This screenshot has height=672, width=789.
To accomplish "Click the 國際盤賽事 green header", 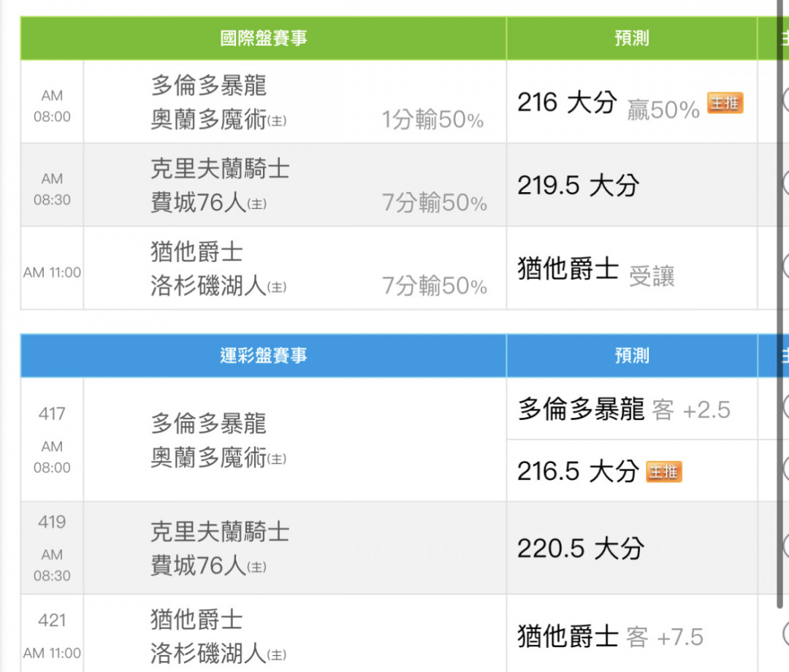I will [x=263, y=38].
